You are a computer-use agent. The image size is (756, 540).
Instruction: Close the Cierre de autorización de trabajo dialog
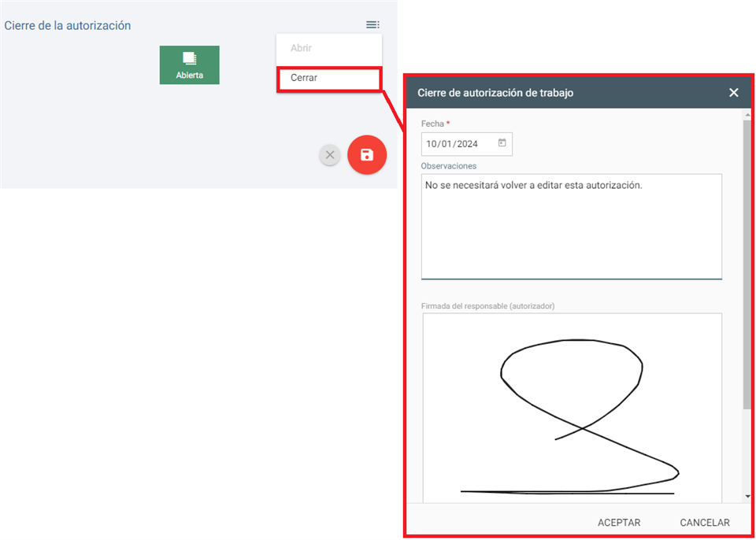(x=733, y=93)
